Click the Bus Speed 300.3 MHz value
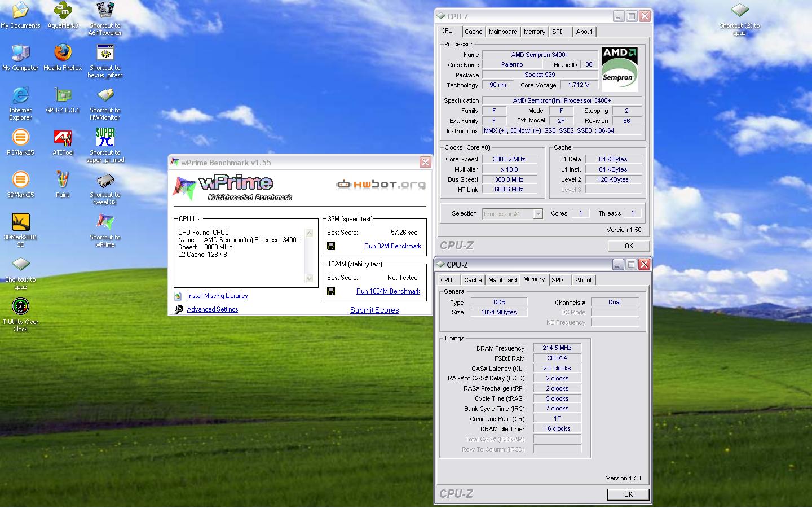The image size is (812, 508). pyautogui.click(x=509, y=179)
